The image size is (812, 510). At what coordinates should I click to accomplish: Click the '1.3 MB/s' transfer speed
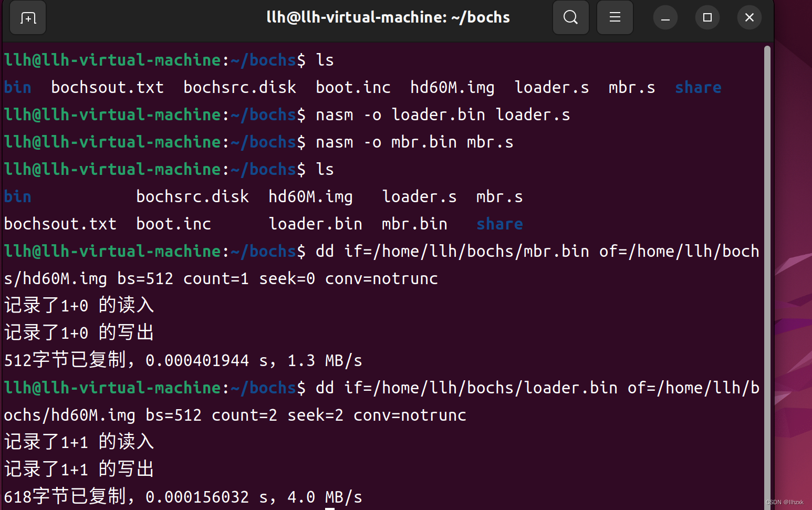coord(325,360)
